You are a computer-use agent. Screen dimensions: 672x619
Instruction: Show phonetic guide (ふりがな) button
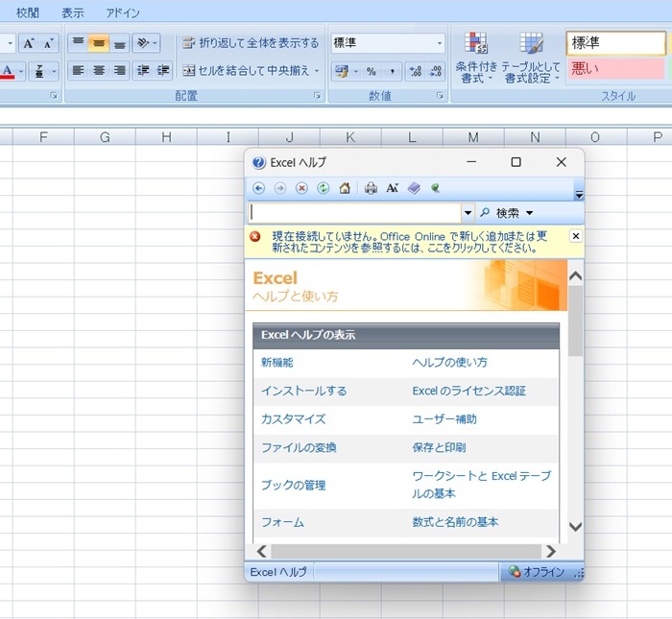tap(39, 71)
